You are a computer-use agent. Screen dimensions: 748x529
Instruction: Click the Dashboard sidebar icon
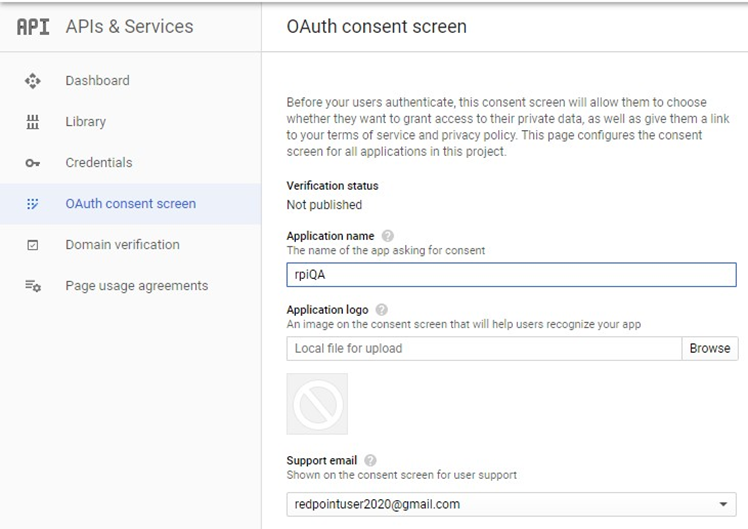(32, 81)
